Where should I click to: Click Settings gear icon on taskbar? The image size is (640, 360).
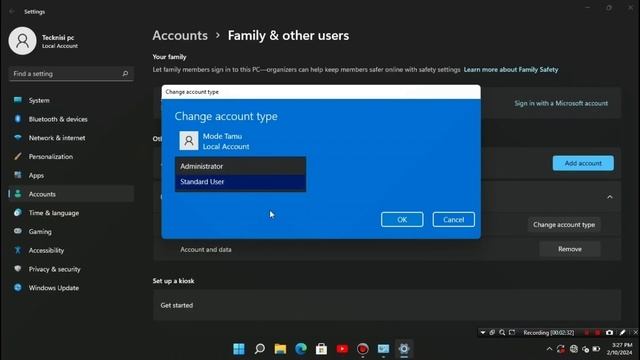(404, 349)
